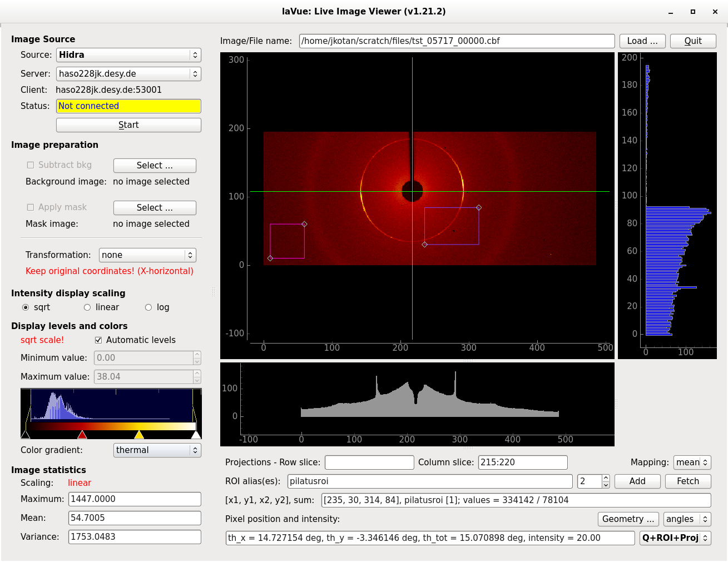Expand the Transformation dropdown
Viewport: 728px width, 562px height.
click(147, 255)
